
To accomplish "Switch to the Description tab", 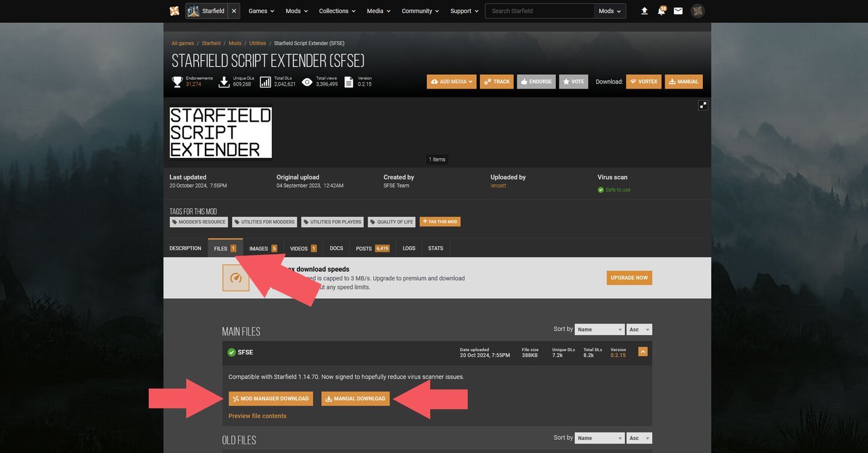I will (x=185, y=248).
